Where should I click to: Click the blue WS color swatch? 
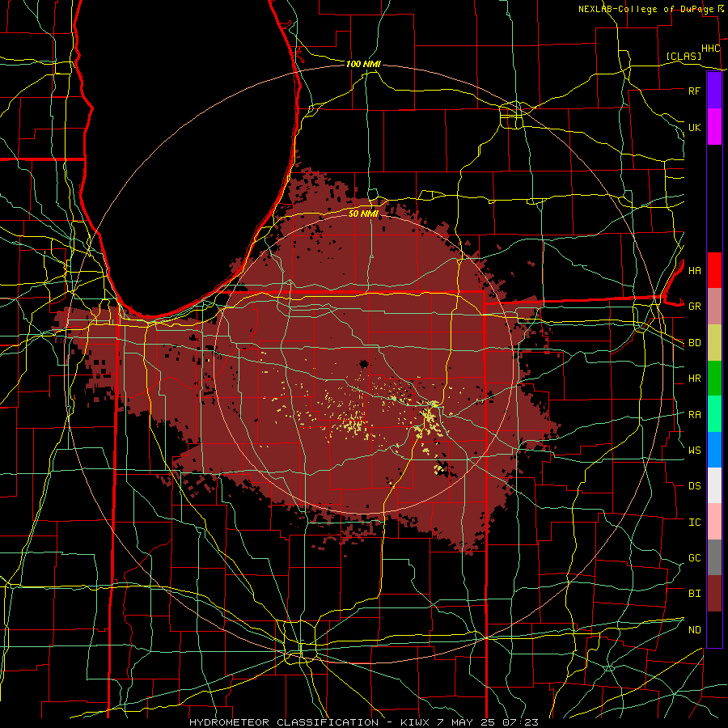pyautogui.click(x=714, y=450)
